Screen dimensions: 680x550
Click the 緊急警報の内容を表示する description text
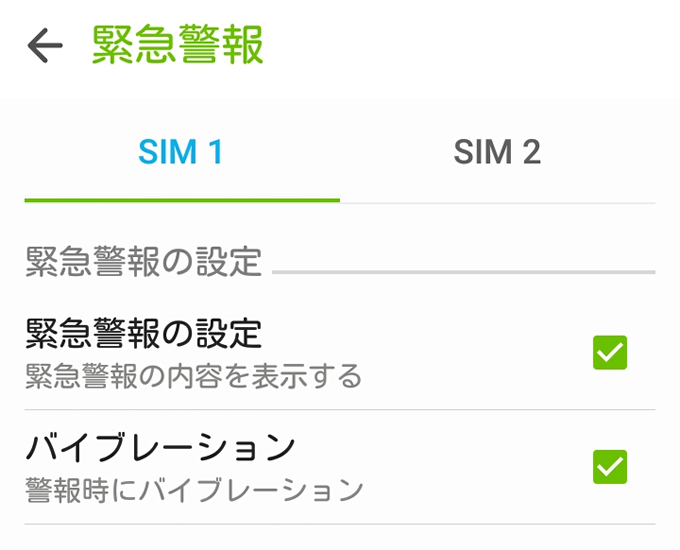(x=193, y=376)
